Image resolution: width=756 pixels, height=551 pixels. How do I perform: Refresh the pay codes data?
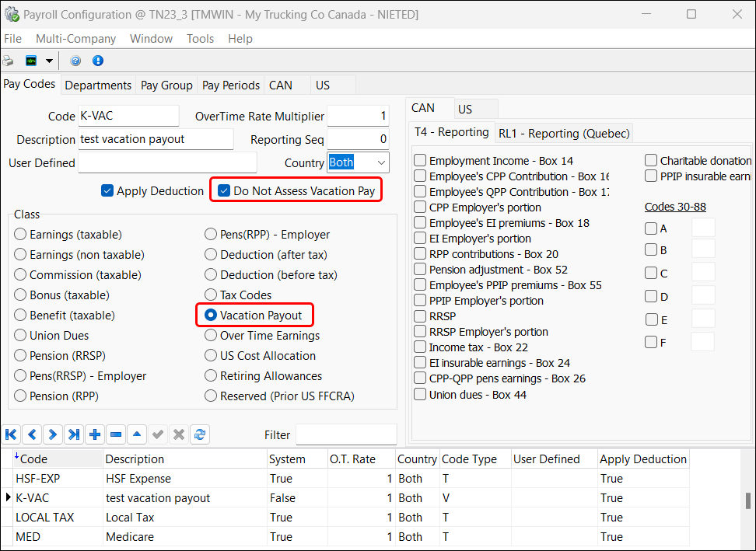click(x=200, y=434)
